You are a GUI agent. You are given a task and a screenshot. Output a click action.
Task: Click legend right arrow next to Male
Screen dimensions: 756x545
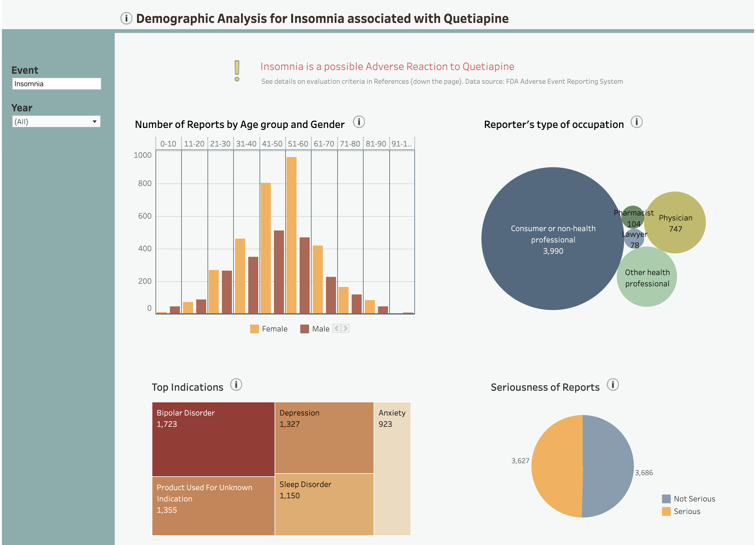pos(345,328)
